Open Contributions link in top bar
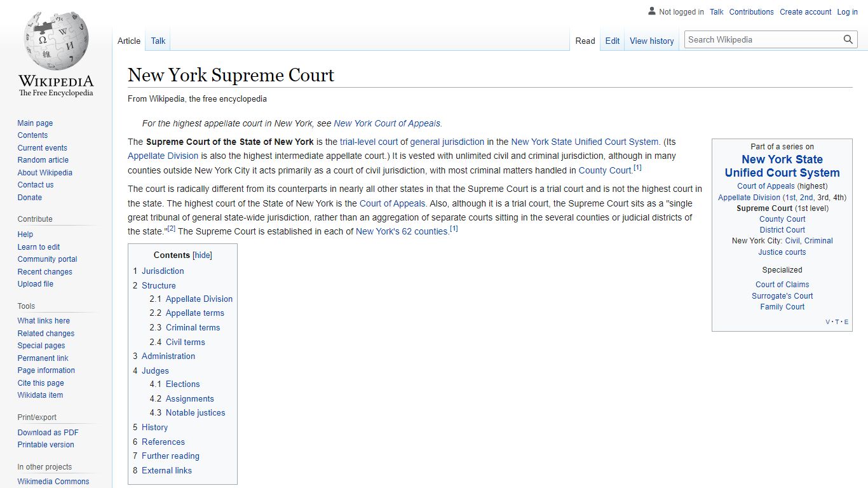This screenshot has height=488, width=868. click(x=752, y=12)
